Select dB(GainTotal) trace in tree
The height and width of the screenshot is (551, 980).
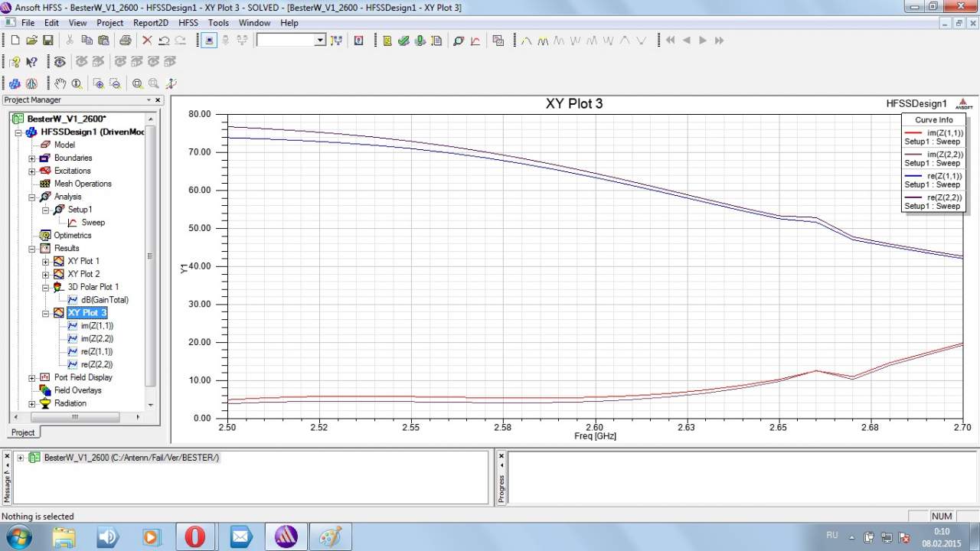point(105,300)
